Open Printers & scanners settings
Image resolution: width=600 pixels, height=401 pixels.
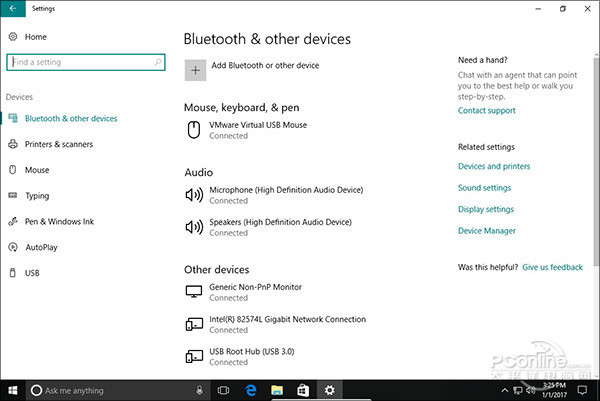[x=59, y=145]
